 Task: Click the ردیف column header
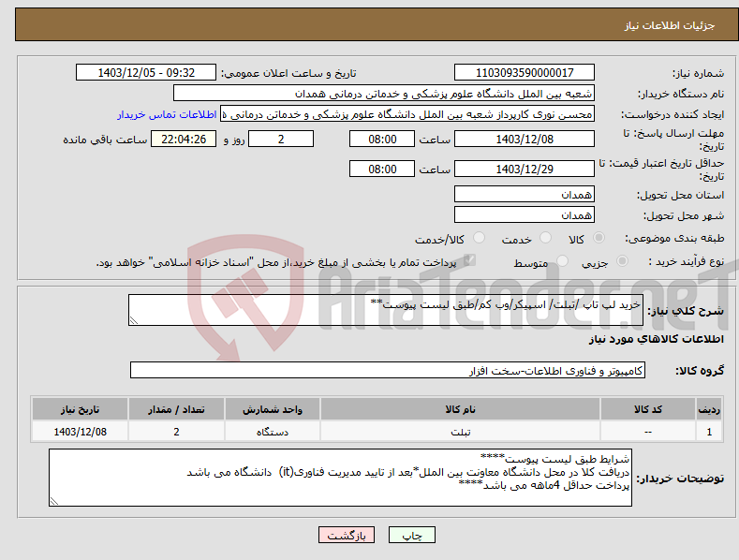pos(709,409)
